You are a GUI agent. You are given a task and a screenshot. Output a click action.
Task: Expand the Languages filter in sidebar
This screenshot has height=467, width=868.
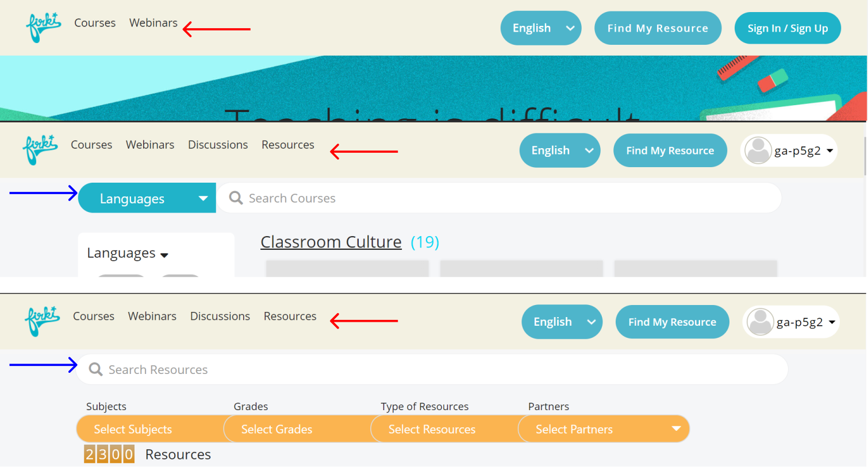128,253
